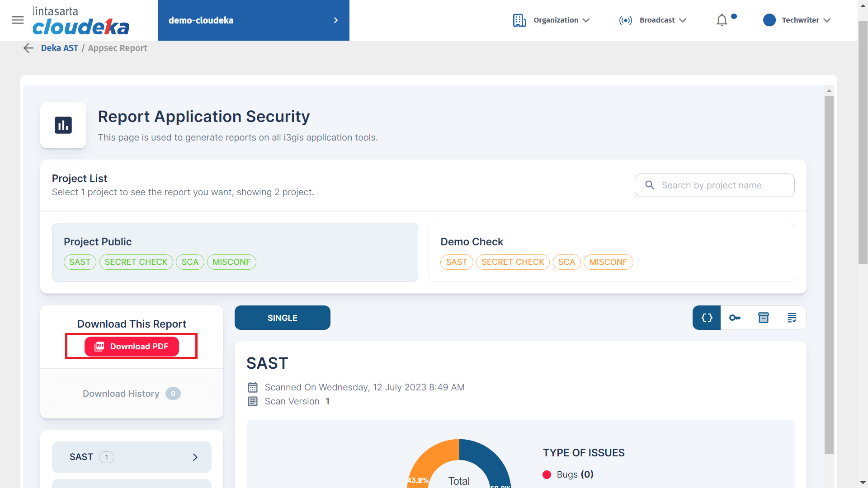Open the Organization dropdown
Image resolution: width=868 pixels, height=488 pixels.
[x=551, y=20]
